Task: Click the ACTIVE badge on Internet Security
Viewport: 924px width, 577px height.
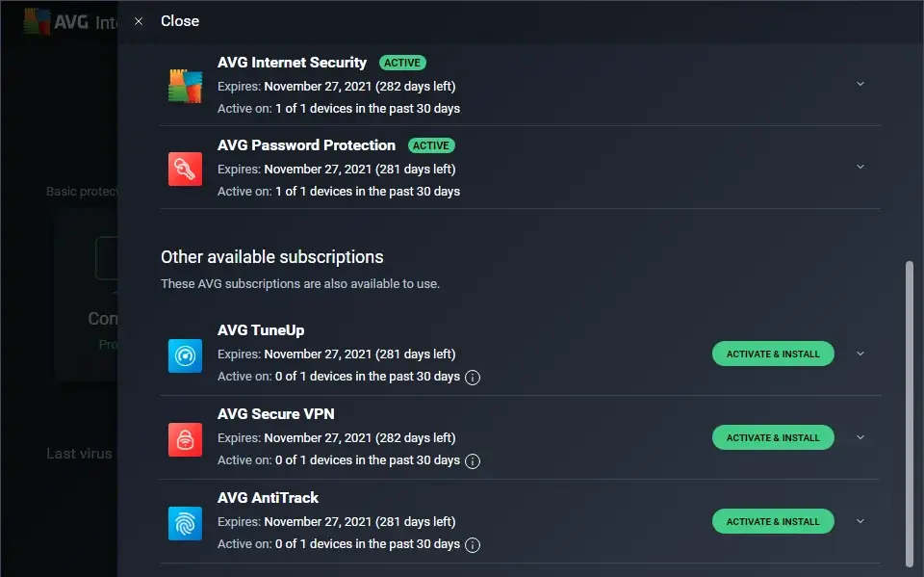Action: (402, 62)
